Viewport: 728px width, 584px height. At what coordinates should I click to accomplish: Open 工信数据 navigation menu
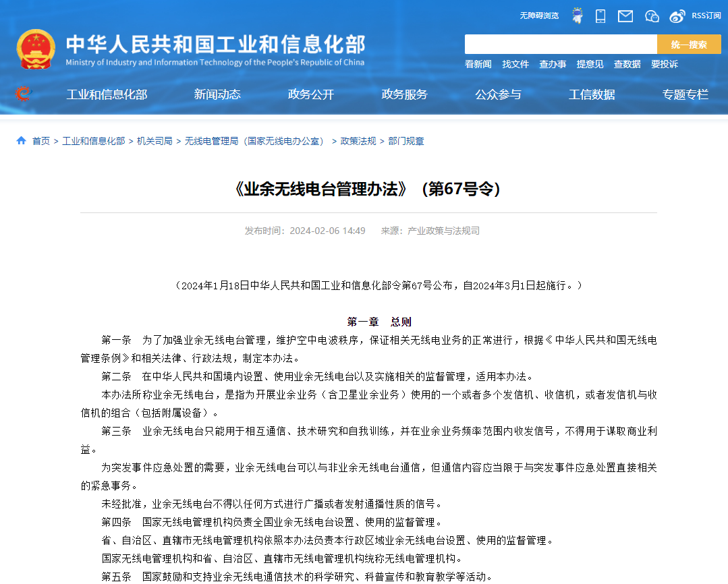pyautogui.click(x=592, y=94)
